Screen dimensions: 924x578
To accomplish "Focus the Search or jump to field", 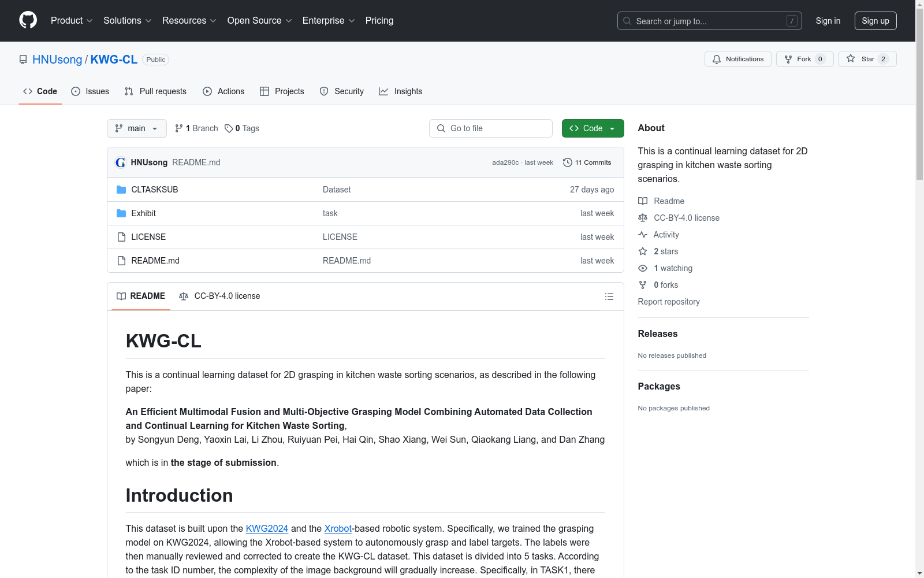I will [710, 21].
